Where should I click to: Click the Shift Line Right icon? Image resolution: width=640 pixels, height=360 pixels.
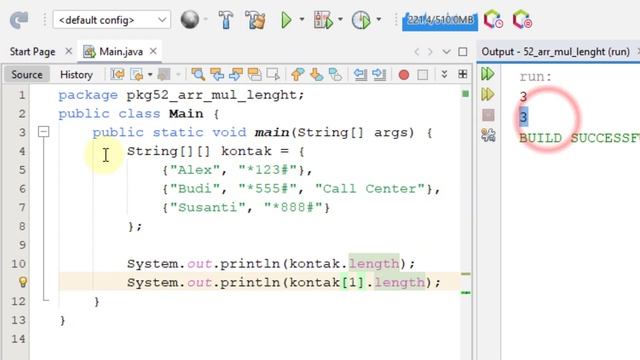379,74
